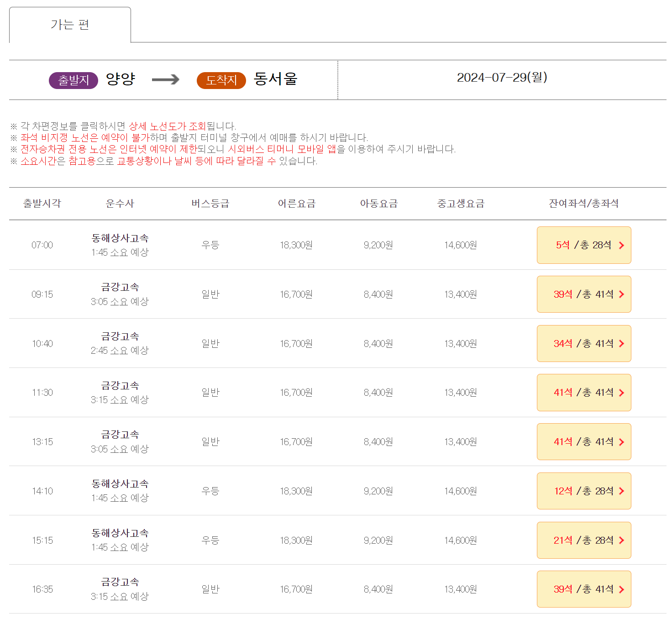This screenshot has width=672, height=619.
Task: Click the 동서울 arrival terminal name
Action: [275, 79]
